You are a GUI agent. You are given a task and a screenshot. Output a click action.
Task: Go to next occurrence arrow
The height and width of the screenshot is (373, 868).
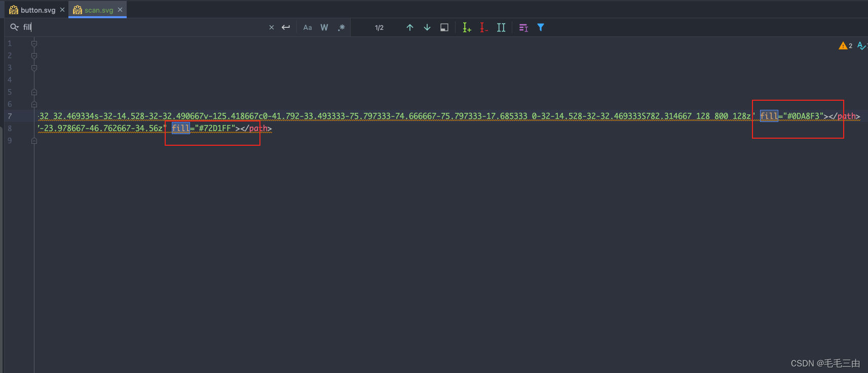coord(427,27)
